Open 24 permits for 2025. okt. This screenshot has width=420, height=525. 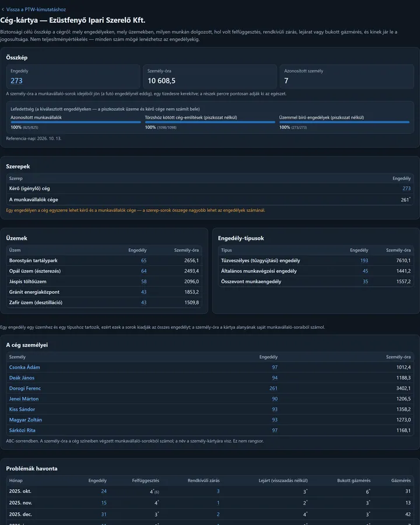tap(104, 491)
